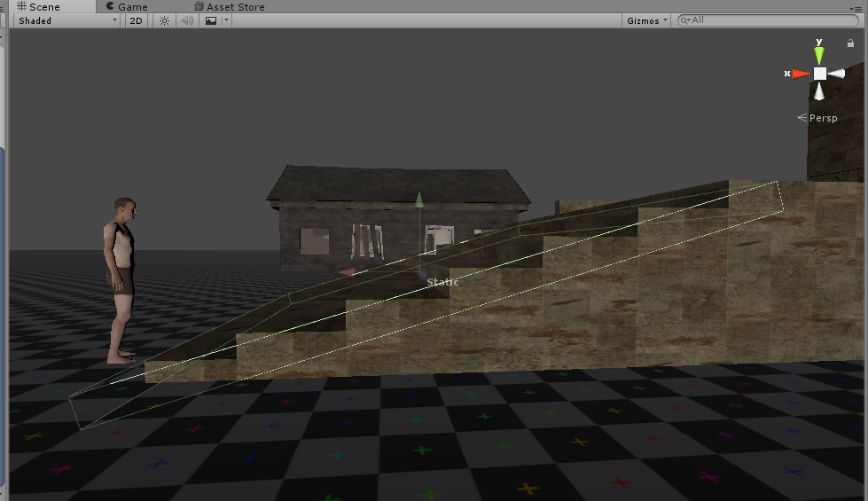Click the scene search field

click(x=767, y=20)
